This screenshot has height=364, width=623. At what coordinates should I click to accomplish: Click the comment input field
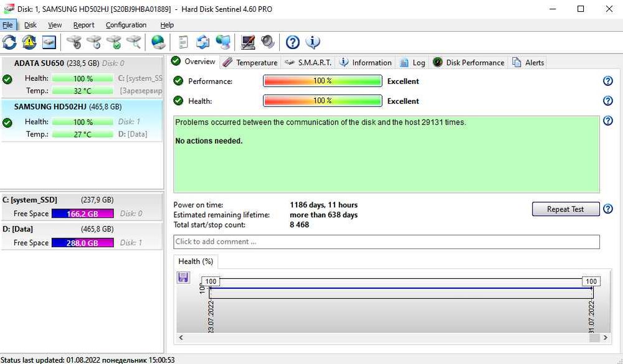[x=386, y=242]
